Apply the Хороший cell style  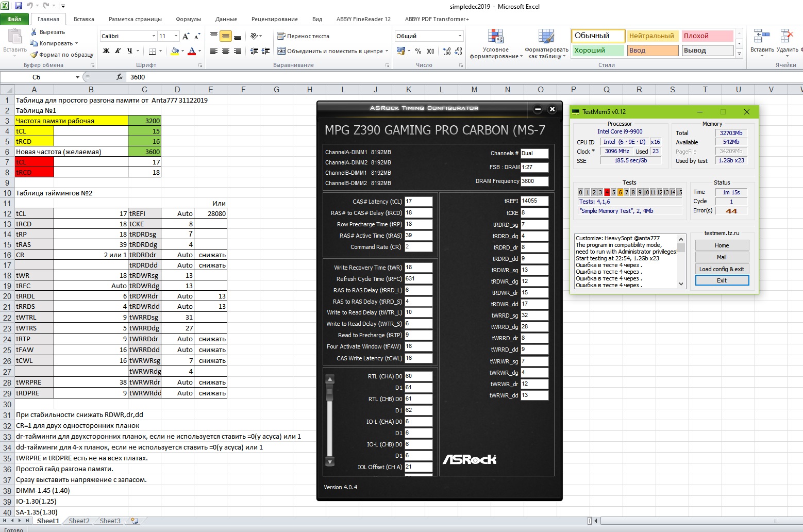point(598,50)
